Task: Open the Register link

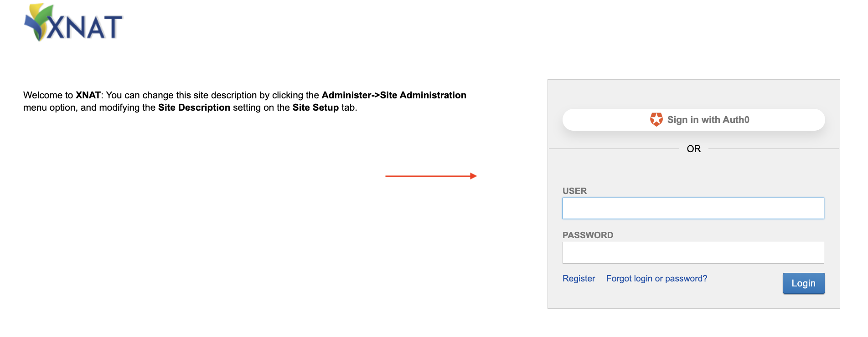Action: tap(579, 278)
